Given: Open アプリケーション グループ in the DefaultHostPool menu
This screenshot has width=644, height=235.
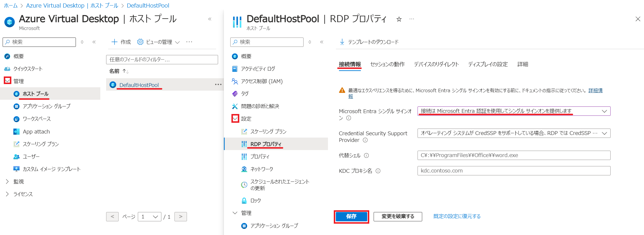Looking at the screenshot, I should click(274, 226).
